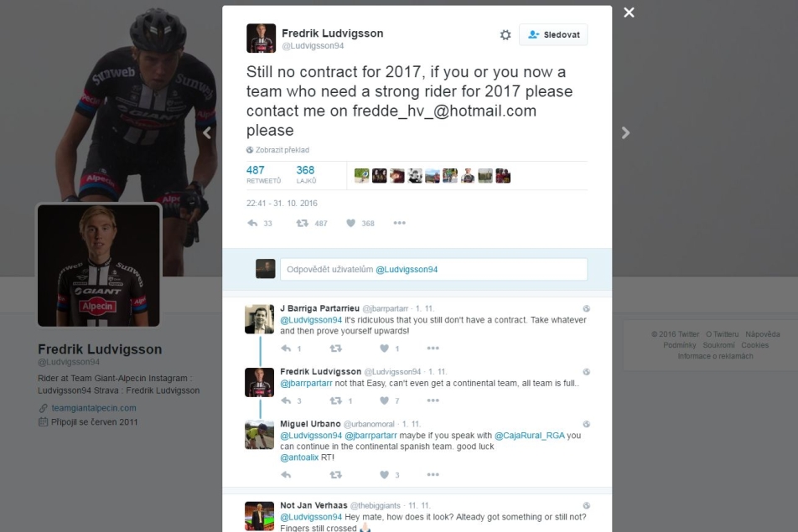Open more options on Miguel Urbano's reply

pos(433,474)
